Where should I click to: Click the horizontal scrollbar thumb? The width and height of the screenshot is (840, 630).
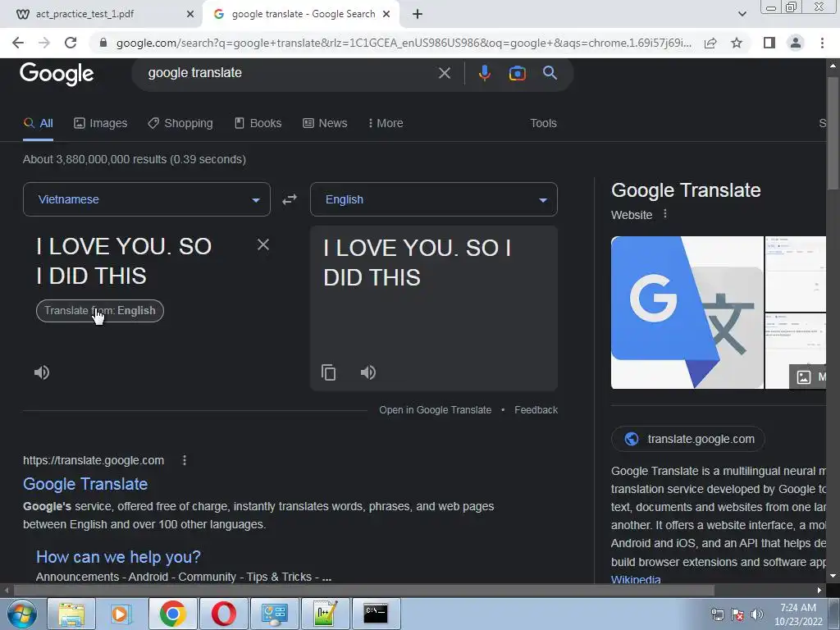363,591
